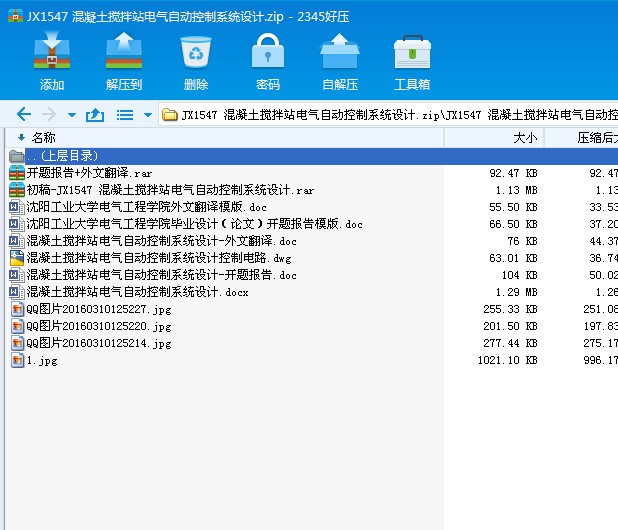Click Word icon of 设计-开题报告.doc
The image size is (618, 530).
17,275
